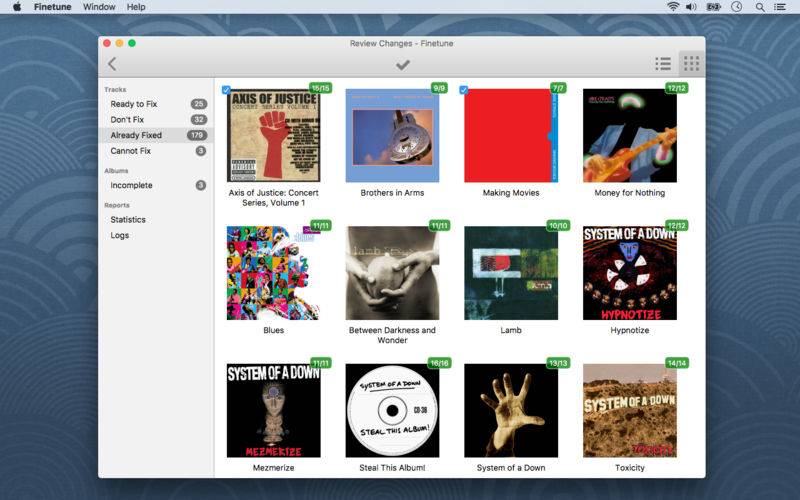Click the "Brothers in Arms" title text
The height and width of the screenshot is (500, 800).
(392, 193)
